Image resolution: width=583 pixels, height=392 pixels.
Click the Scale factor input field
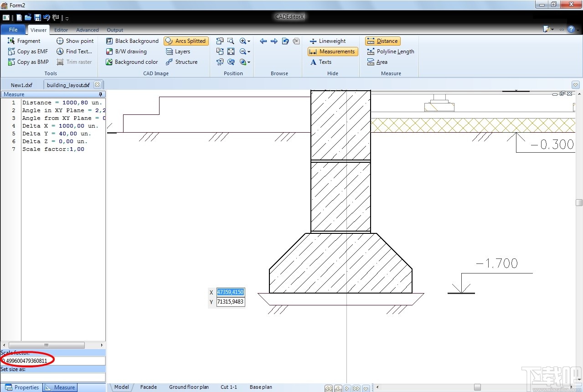[53, 361]
